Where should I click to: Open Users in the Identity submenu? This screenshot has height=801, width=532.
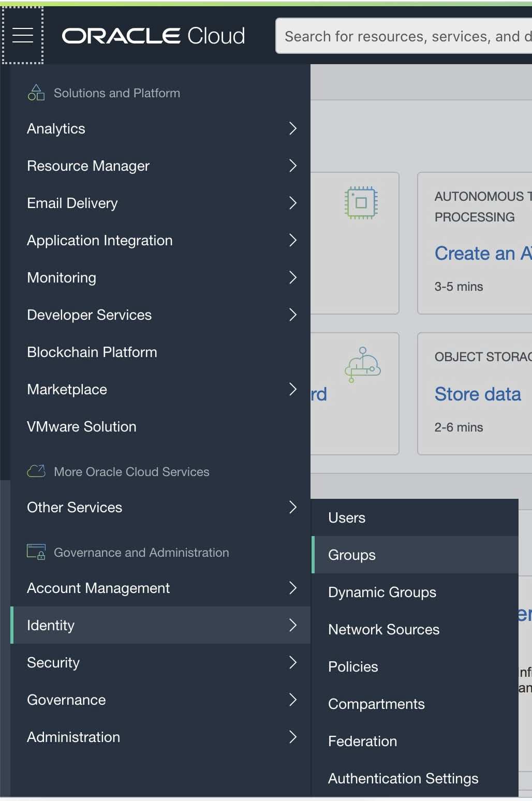[x=415, y=517]
